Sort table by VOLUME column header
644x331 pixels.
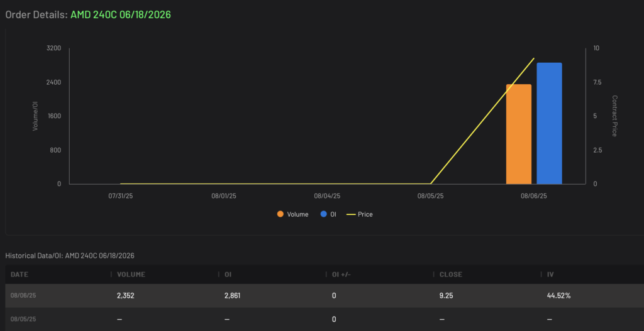pyautogui.click(x=131, y=274)
